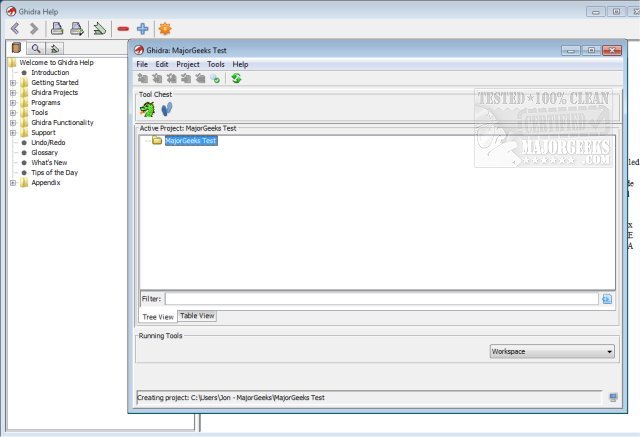Click into the Filter text field
Viewport: 640px width, 437px height.
(382, 299)
